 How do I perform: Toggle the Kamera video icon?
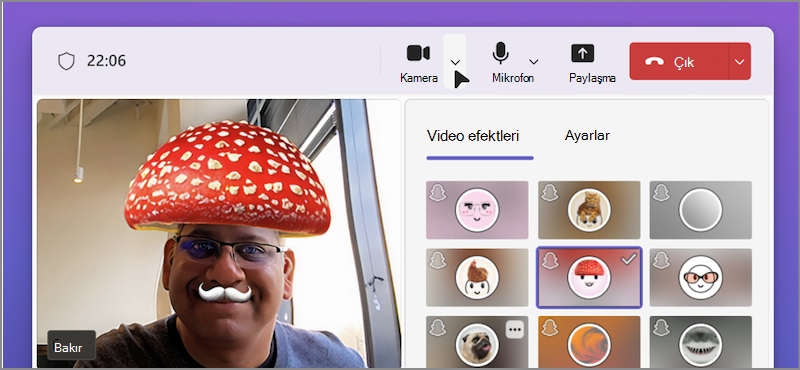tap(418, 53)
